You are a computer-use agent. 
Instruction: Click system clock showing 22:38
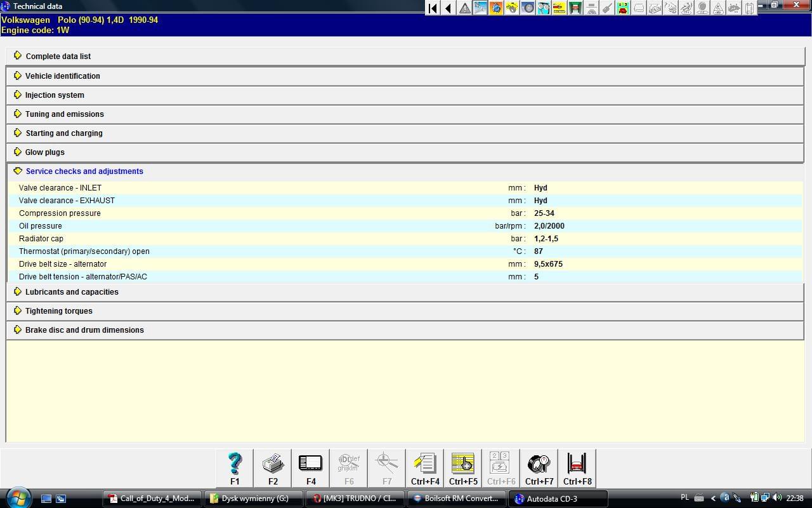794,498
